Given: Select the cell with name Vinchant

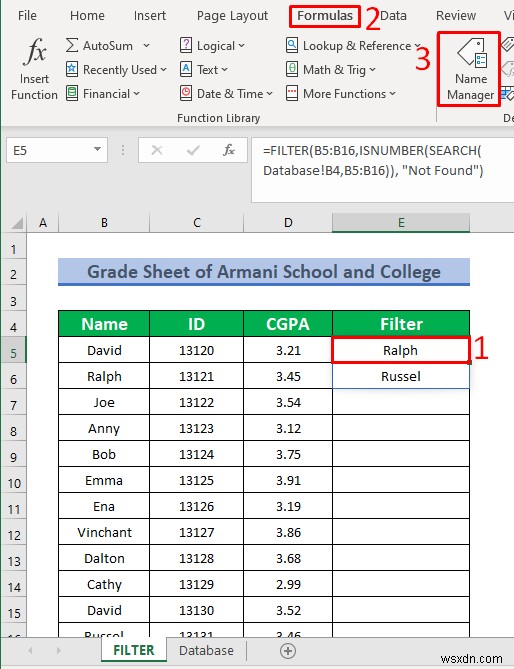Looking at the screenshot, I should click(x=104, y=532).
